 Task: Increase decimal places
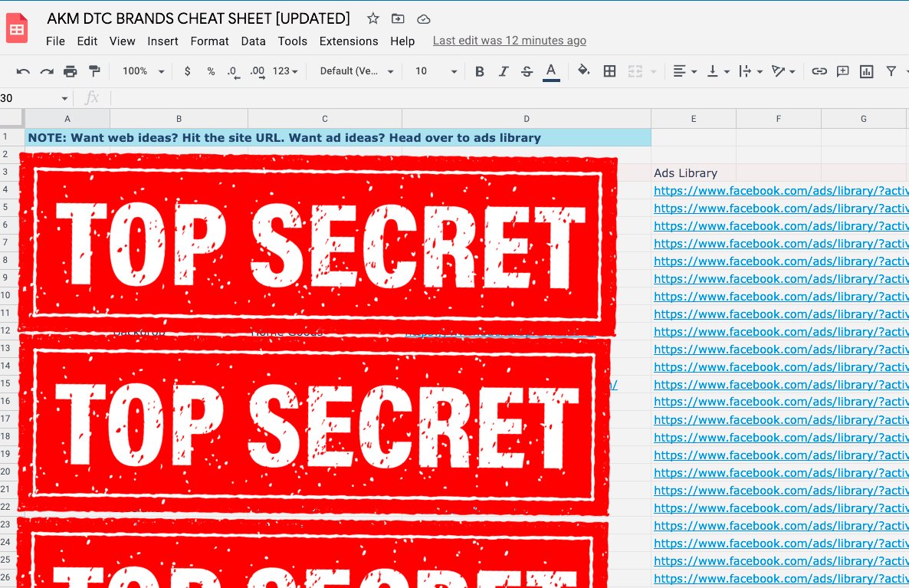[x=258, y=72]
